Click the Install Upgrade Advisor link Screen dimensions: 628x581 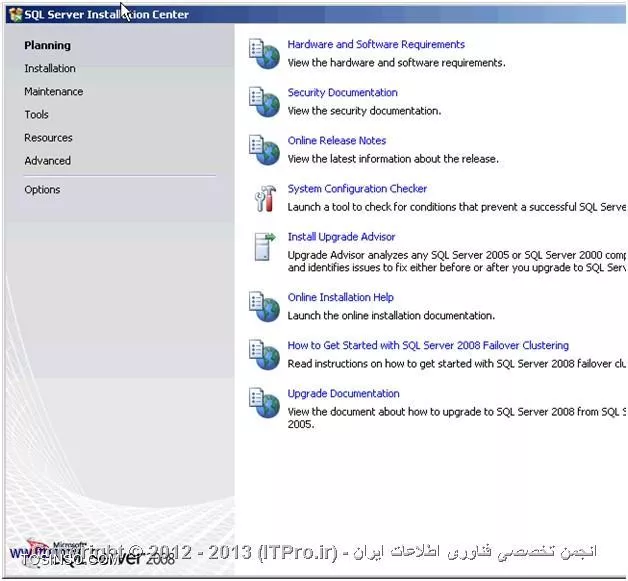click(341, 237)
